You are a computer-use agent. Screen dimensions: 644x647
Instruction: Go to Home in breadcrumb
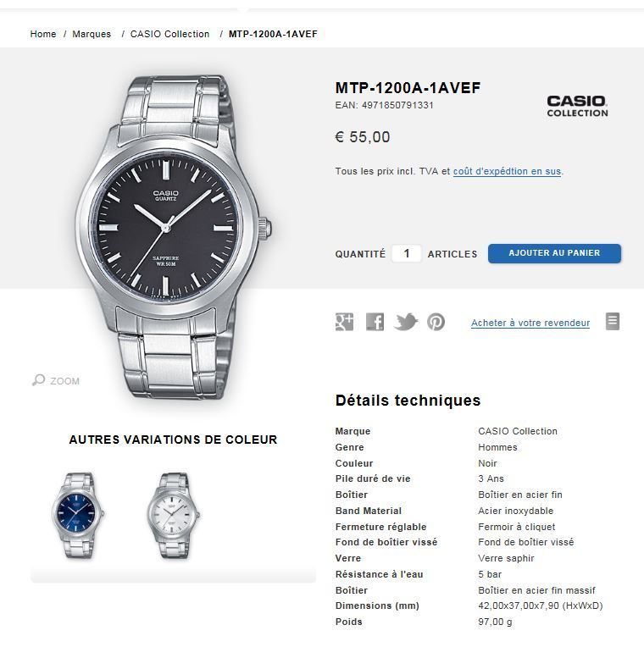point(43,34)
